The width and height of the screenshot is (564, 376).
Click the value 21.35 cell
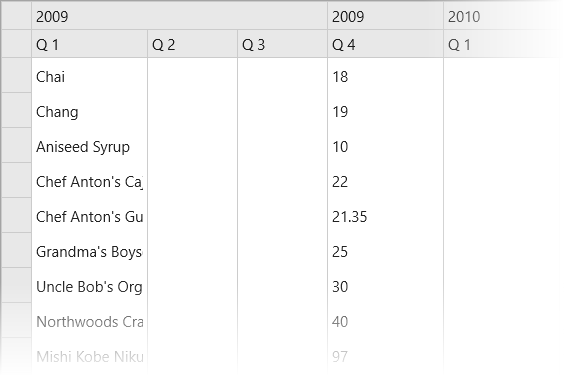tap(386, 217)
